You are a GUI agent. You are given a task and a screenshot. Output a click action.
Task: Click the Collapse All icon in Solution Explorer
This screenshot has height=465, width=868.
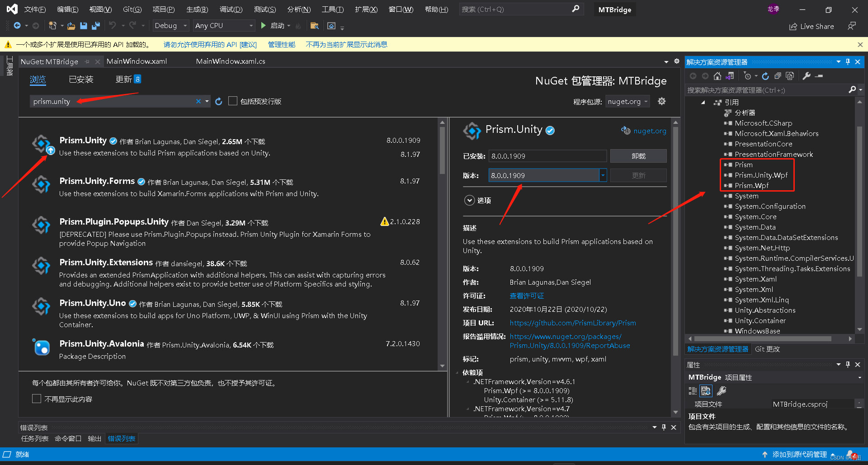[x=778, y=76]
